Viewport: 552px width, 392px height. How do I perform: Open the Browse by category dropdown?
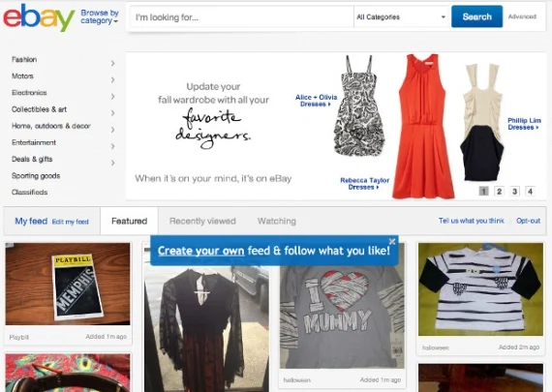point(100,16)
